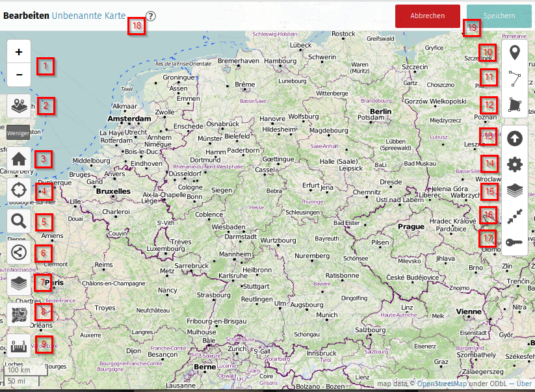535x392 pixels.
Task: Click the Dijon label on map
Action: [x=133, y=350]
